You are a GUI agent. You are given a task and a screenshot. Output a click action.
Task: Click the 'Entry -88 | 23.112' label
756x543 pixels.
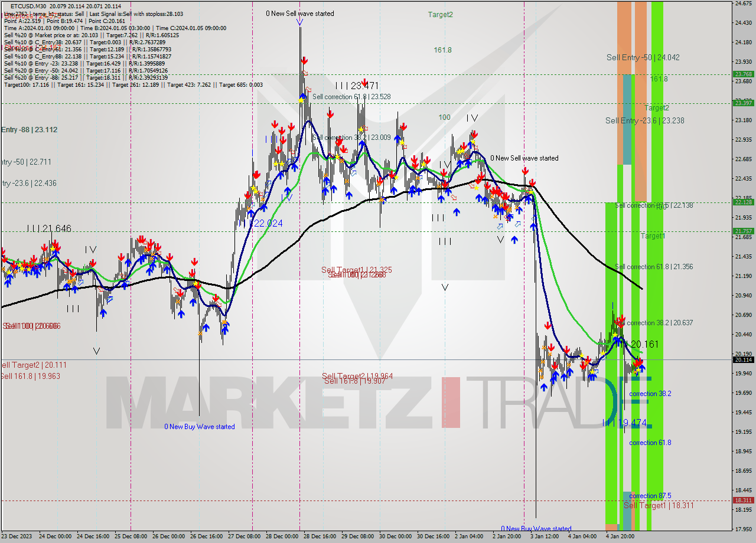point(29,130)
